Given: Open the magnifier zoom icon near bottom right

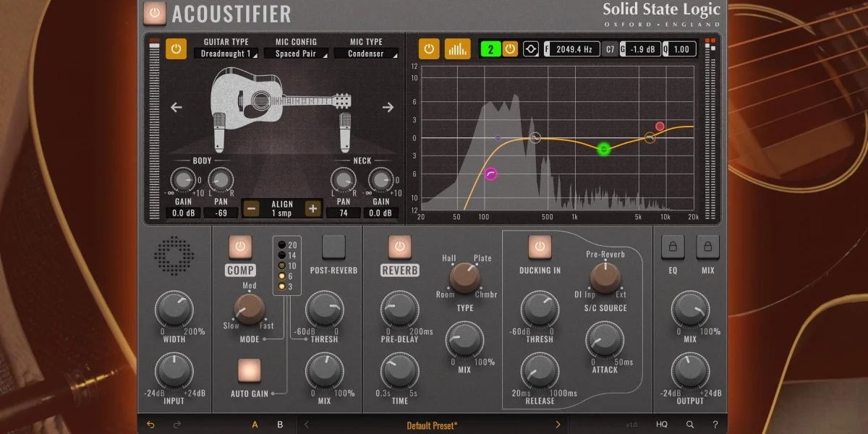Looking at the screenshot, I should click(689, 425).
